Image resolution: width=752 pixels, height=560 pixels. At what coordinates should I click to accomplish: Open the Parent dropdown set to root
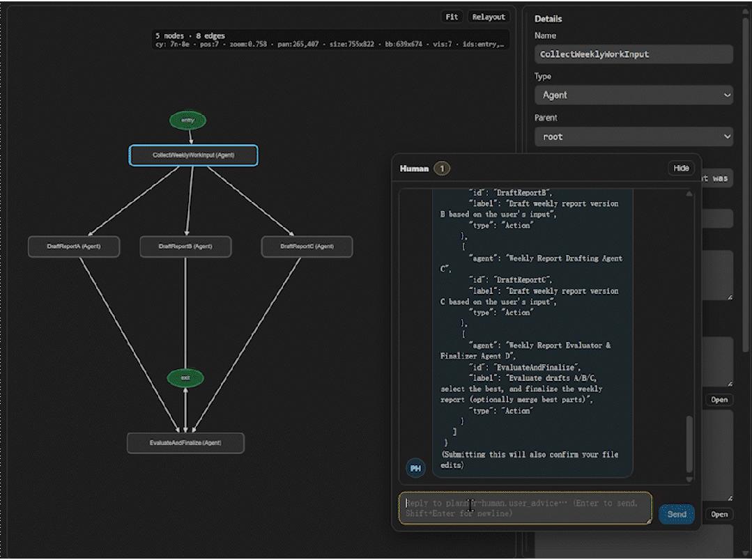tap(634, 137)
